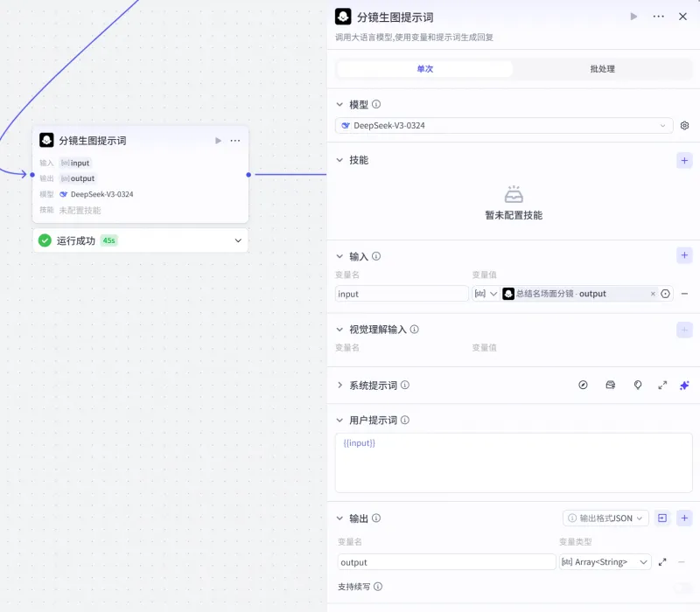Open the model settings gear beside DeepSeek-V3-0324
Screen dimensions: 700x612
click(684, 125)
